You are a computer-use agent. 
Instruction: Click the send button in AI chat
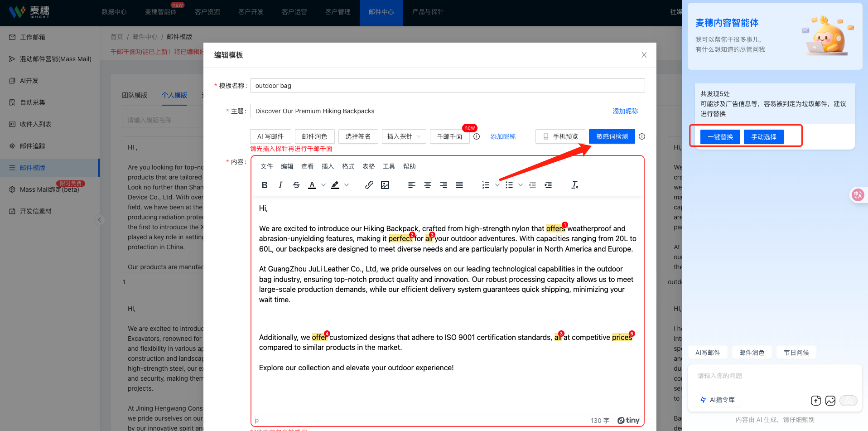click(x=849, y=400)
